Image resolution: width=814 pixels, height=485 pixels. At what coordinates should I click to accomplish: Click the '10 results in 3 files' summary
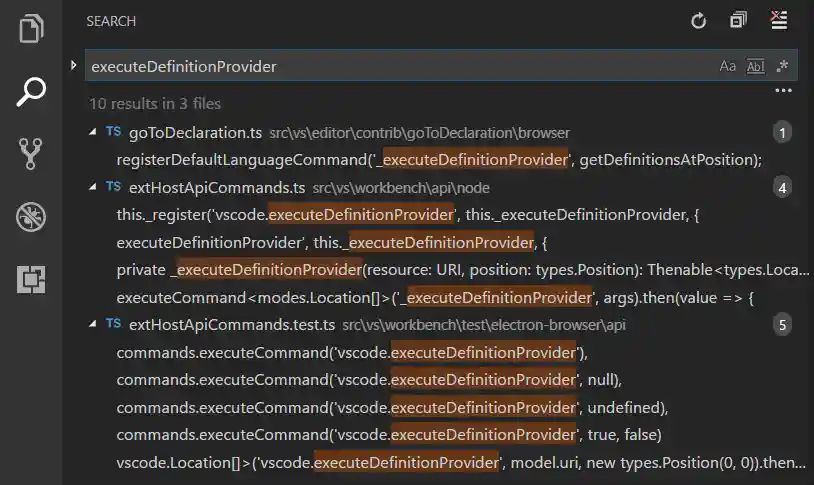tap(155, 104)
